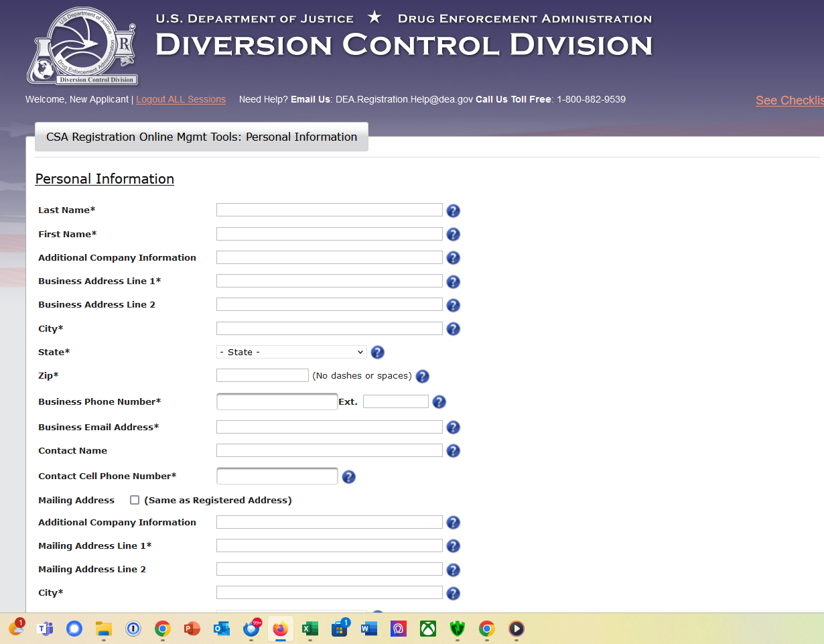Open help for Contact Name field
The height and width of the screenshot is (644, 824).
(x=453, y=451)
